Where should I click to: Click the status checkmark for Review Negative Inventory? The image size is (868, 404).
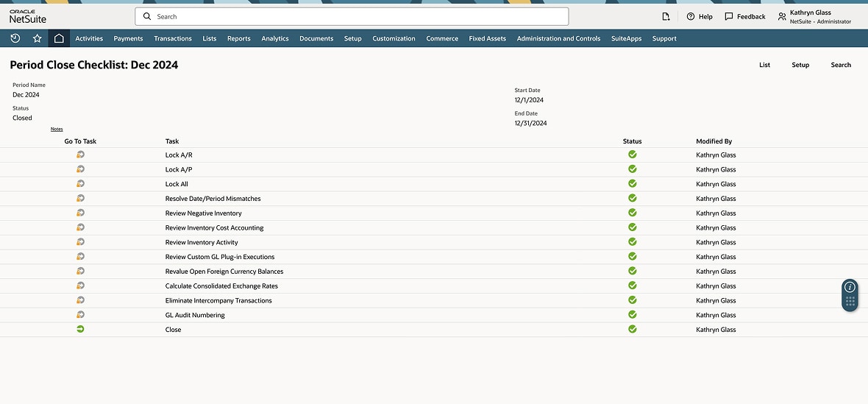(x=632, y=213)
